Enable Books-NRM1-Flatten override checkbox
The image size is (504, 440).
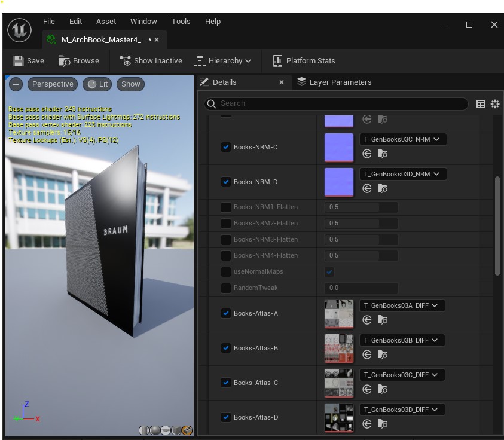(x=226, y=207)
